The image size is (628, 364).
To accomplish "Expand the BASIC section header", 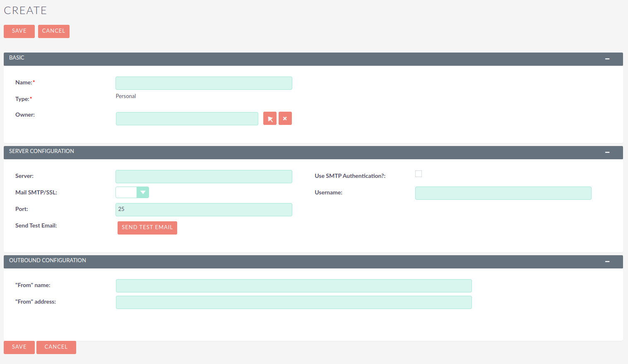I will point(17,58).
